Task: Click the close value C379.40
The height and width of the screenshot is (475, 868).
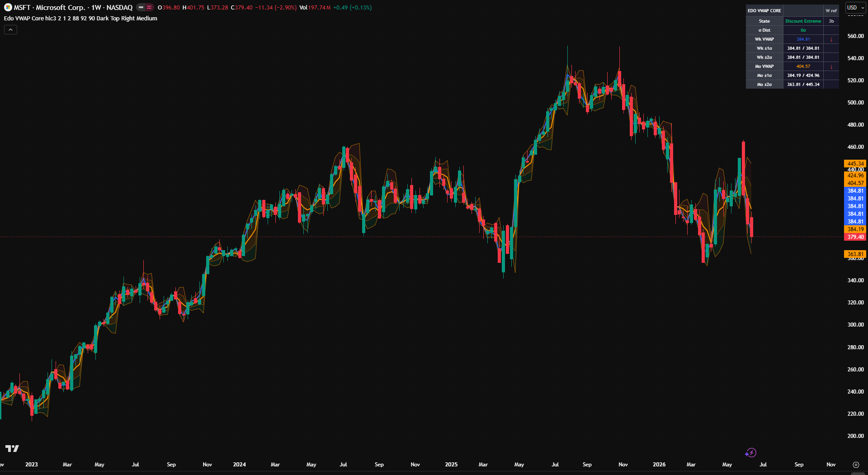Action: click(241, 7)
